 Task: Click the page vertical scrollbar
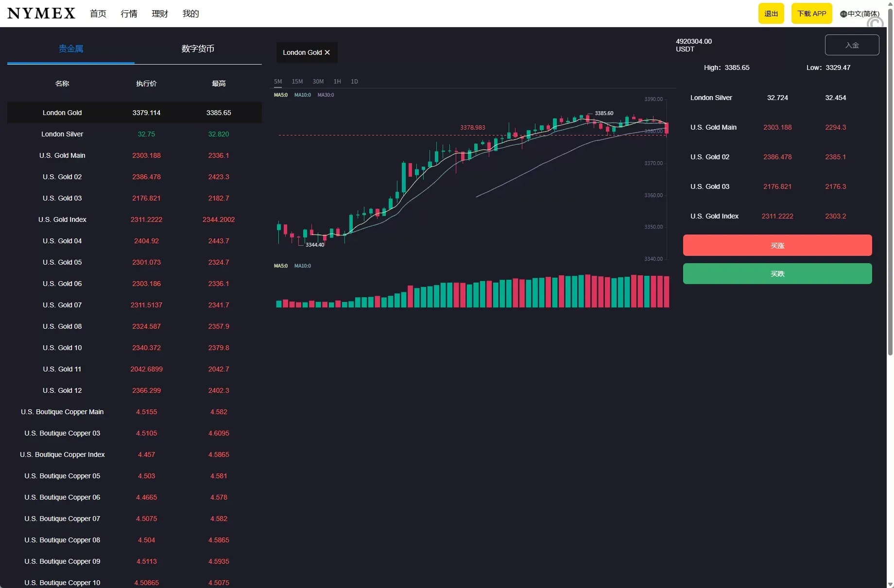(890, 194)
